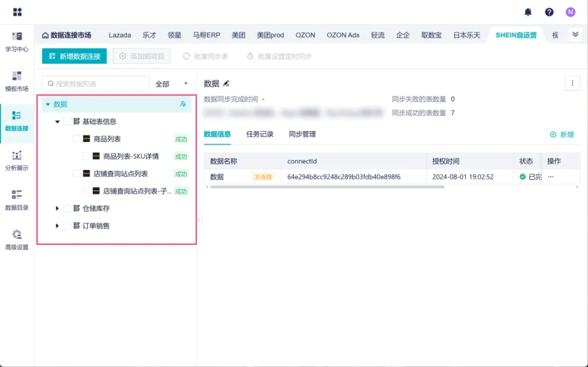Viewport: 588px width, 367px height.
Task: Expand the 仓储库存 tree node
Action: (57, 209)
